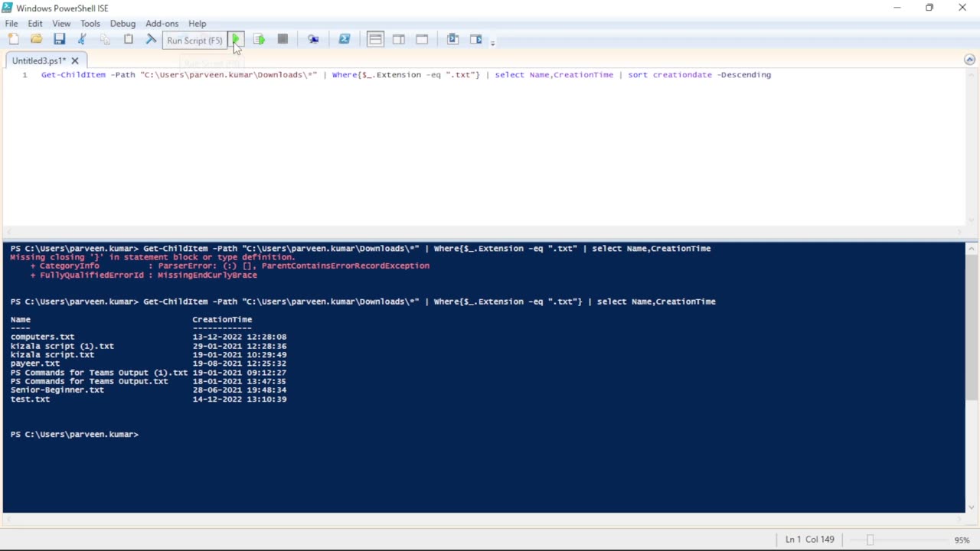Open the Add-ons menu

162,24
